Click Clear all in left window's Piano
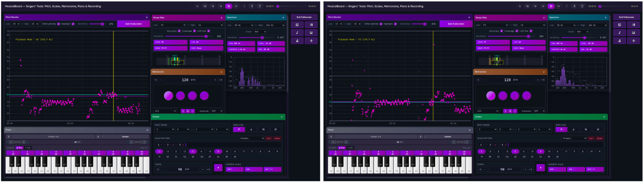 click(x=143, y=148)
